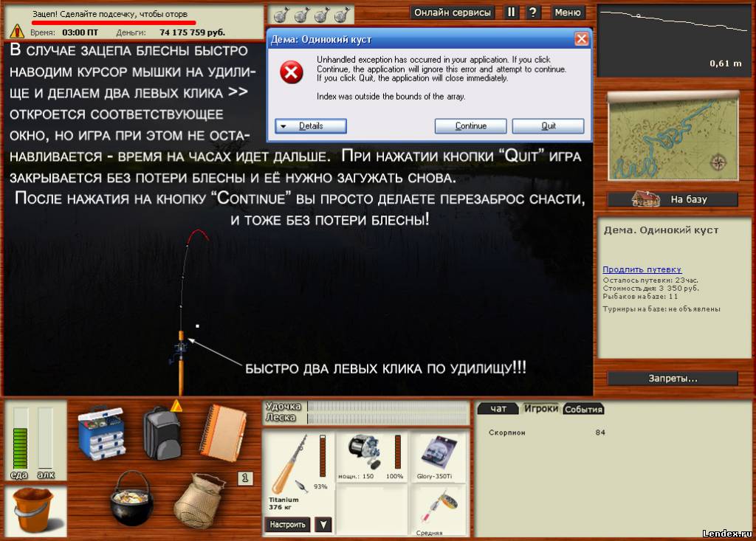Switch to the чат tab
This screenshot has height=541, width=756.
click(498, 409)
